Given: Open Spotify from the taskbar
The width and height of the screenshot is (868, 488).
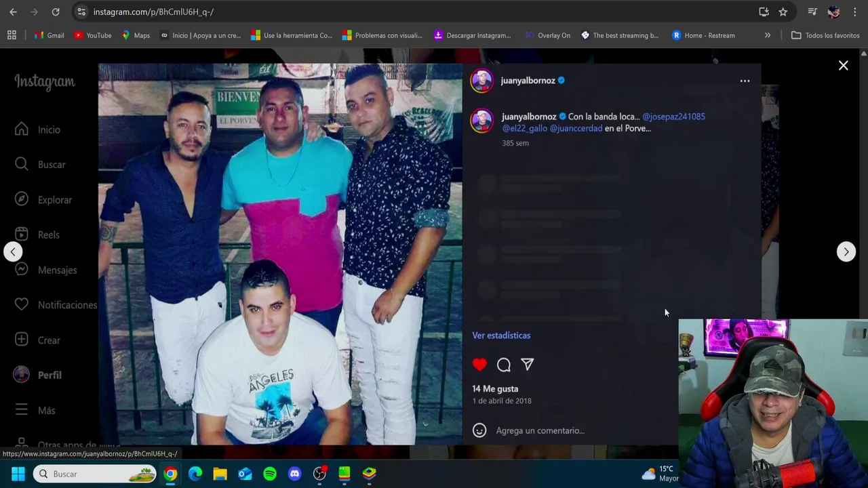Looking at the screenshot, I should click(270, 474).
